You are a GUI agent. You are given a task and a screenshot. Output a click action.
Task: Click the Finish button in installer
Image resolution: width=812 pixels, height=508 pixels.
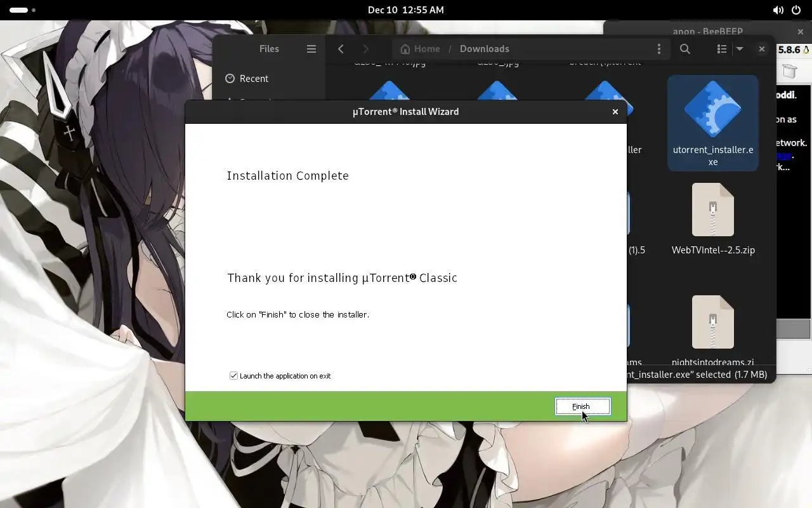point(582,406)
